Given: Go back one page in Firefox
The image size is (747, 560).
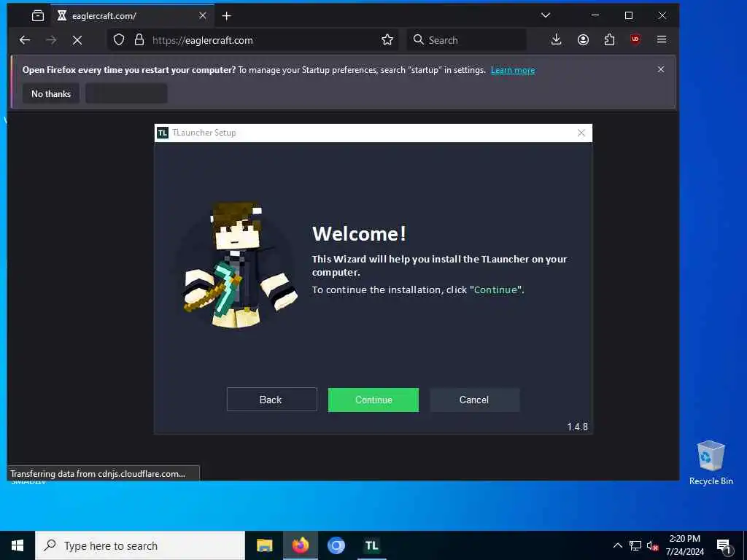Looking at the screenshot, I should click(25, 40).
